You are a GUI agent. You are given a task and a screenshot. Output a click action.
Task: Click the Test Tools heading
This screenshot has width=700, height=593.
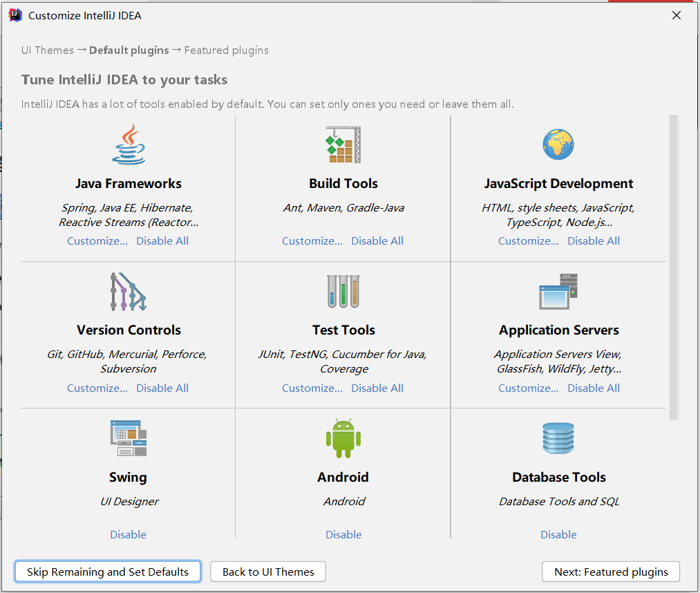coord(343,330)
